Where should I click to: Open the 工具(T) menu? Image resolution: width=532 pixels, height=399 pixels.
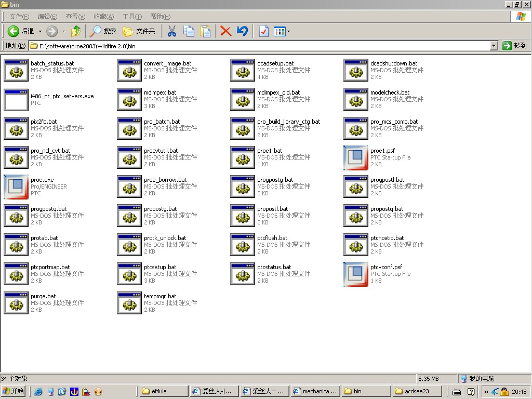(x=132, y=17)
